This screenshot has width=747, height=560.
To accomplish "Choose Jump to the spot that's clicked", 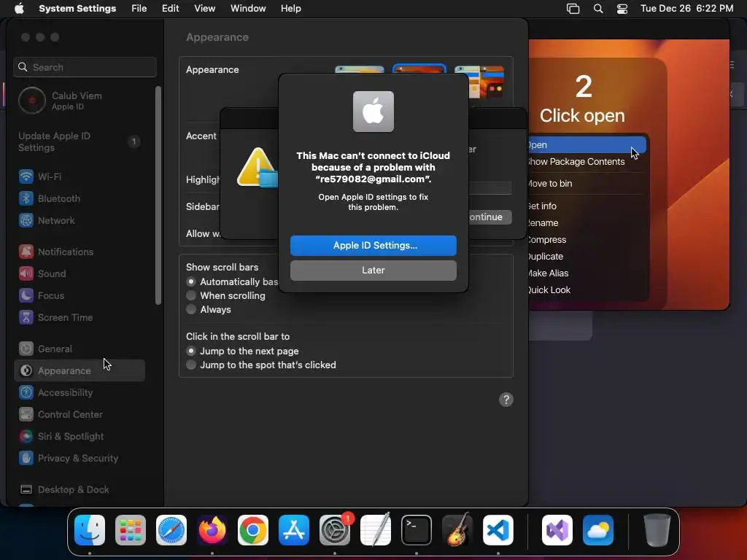I will click(x=191, y=365).
